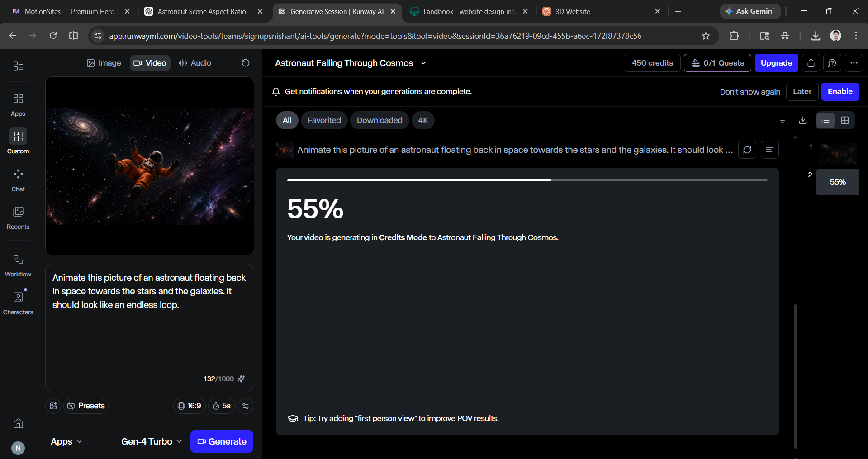
Task: Select the All filter chip
Action: (x=287, y=120)
